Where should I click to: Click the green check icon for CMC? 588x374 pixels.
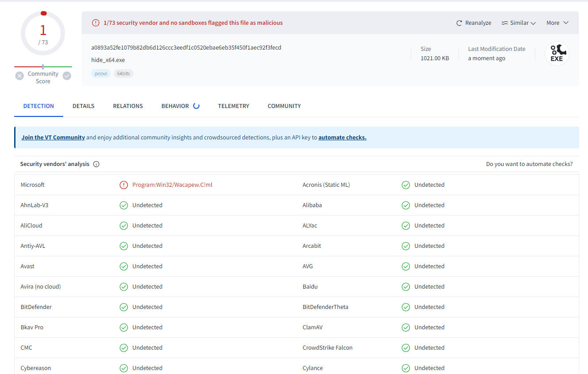tap(124, 348)
